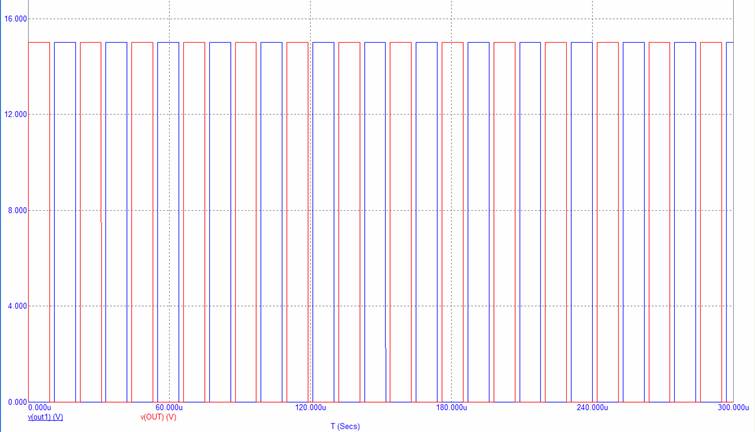Click the 0.000u time axis label
This screenshot has width=755, height=432.
coord(40,408)
